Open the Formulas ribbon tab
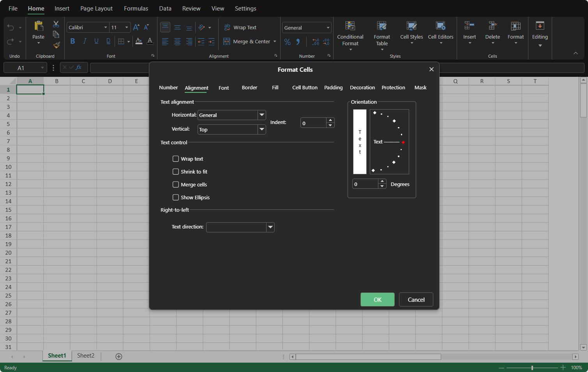588x372 pixels. 136,9
